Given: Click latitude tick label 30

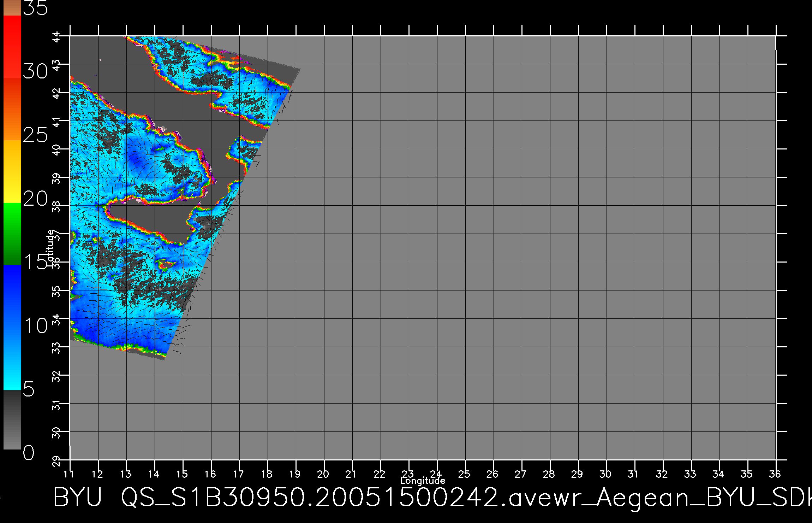Looking at the screenshot, I should click(x=56, y=432).
